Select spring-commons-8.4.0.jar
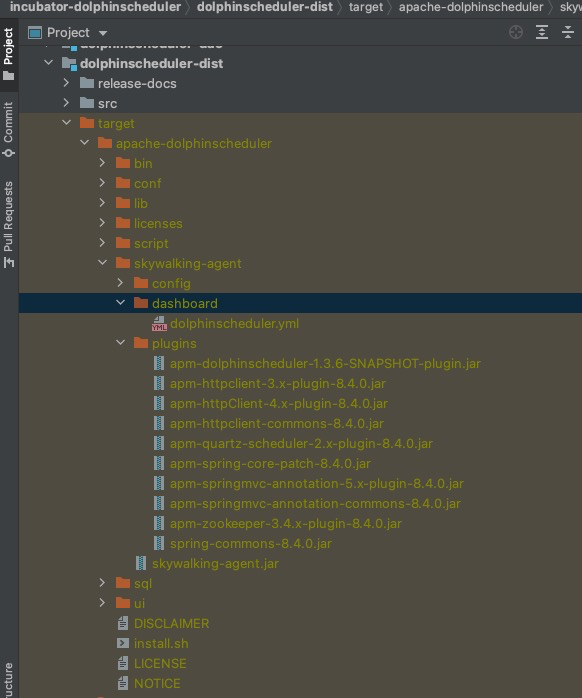The image size is (582, 698). [251, 544]
